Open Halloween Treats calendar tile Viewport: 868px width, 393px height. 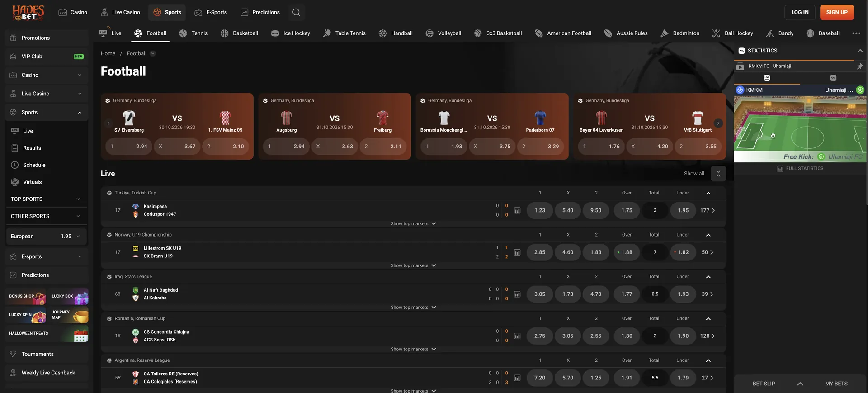coord(47,334)
